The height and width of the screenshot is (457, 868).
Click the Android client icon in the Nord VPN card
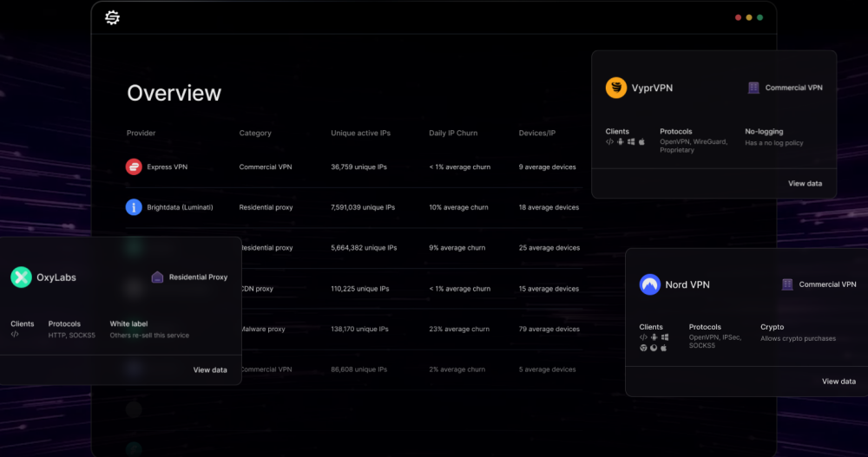(x=654, y=337)
